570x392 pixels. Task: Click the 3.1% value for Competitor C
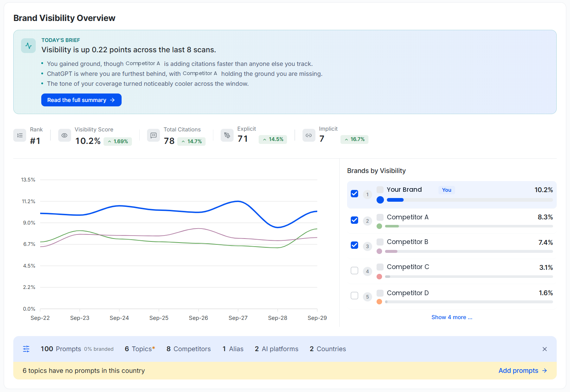tap(546, 268)
